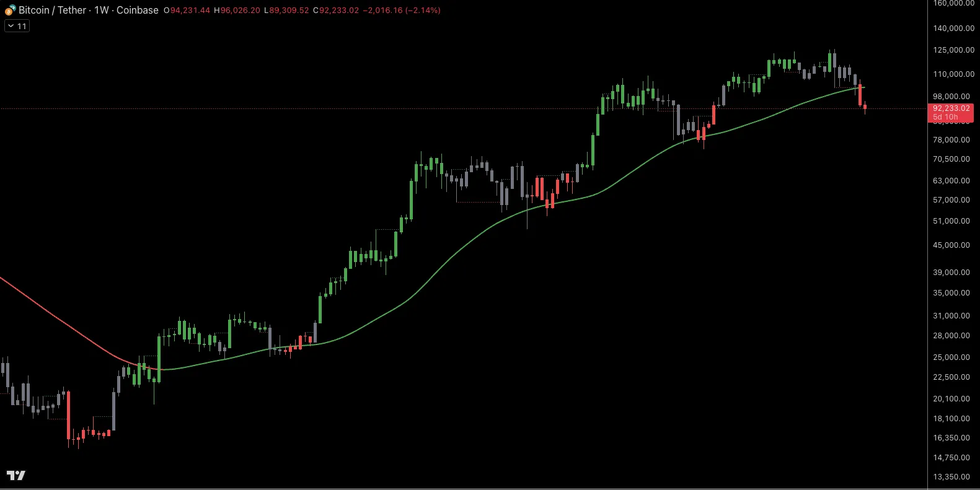The height and width of the screenshot is (490, 980).
Task: Click the 51,000.00 price scale label
Action: point(951,221)
